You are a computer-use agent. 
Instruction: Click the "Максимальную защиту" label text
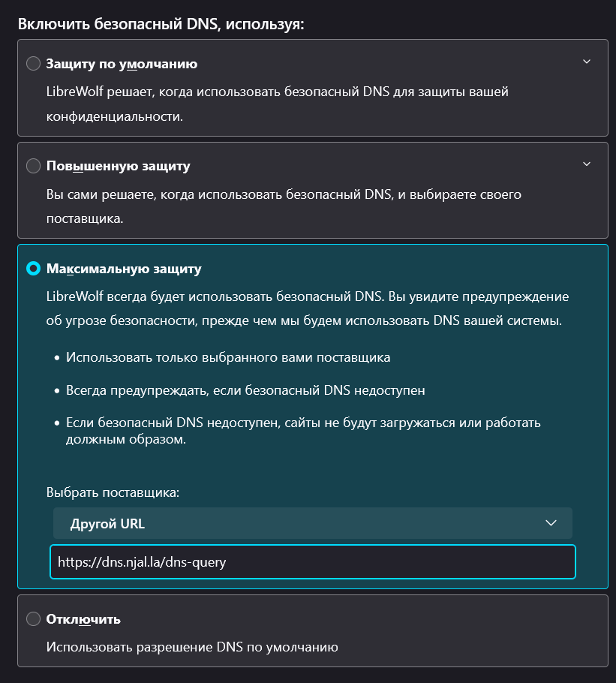pyautogui.click(x=124, y=268)
